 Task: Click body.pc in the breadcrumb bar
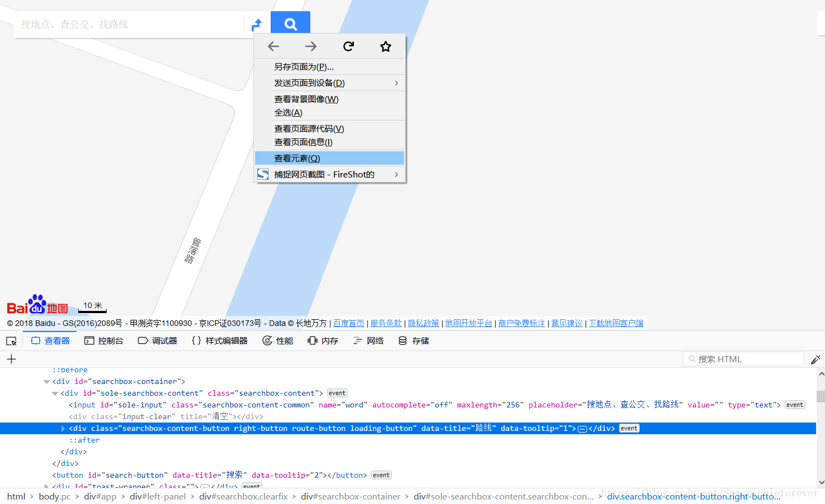click(55, 496)
